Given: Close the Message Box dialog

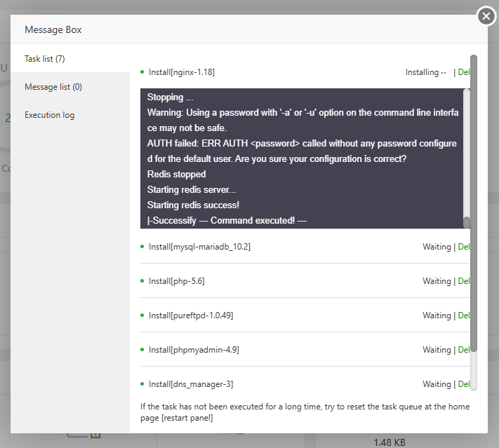Looking at the screenshot, I should tap(486, 15).
